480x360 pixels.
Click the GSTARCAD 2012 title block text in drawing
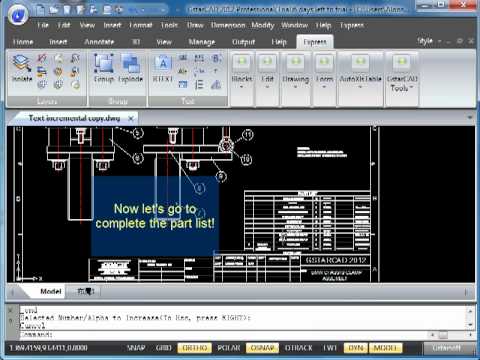coord(336,260)
